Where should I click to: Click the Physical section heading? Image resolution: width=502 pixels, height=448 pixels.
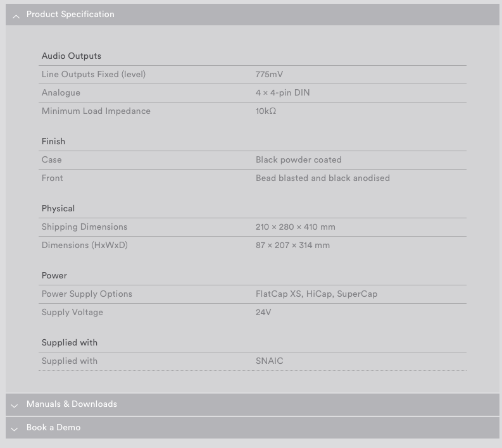(x=58, y=209)
